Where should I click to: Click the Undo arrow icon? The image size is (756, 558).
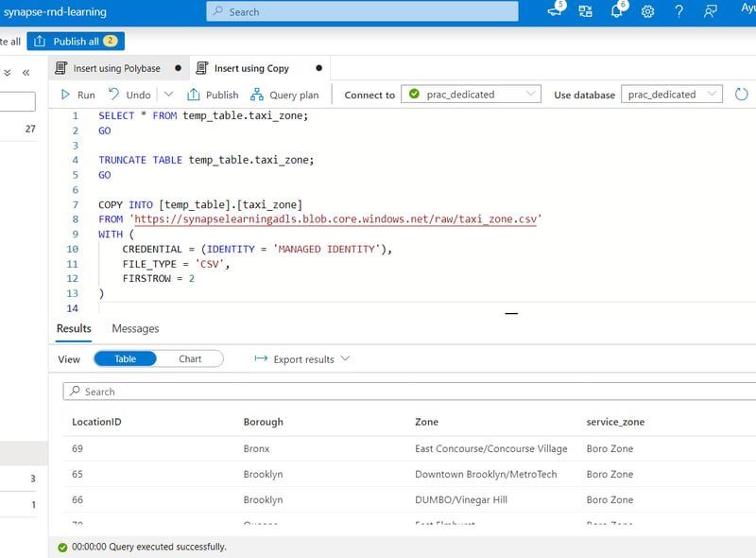(113, 95)
